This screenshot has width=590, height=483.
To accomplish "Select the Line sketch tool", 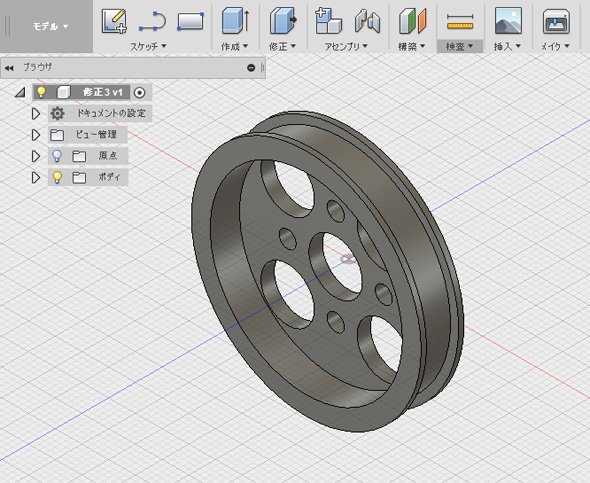I will pos(152,21).
